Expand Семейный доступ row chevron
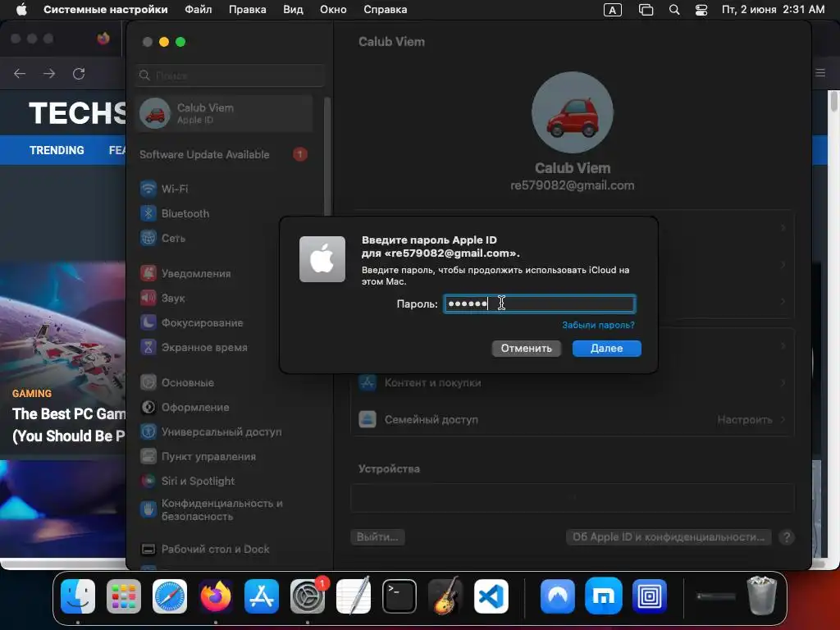Viewport: 840px width, 630px height. coord(783,419)
